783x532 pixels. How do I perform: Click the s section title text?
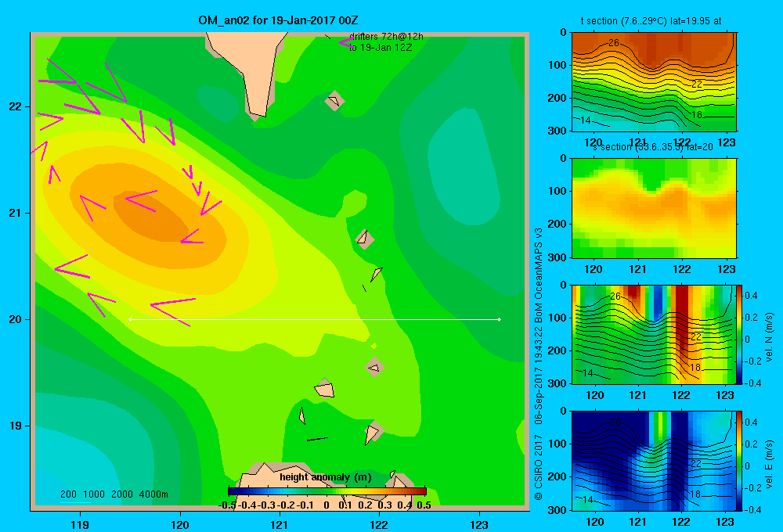pos(653,147)
